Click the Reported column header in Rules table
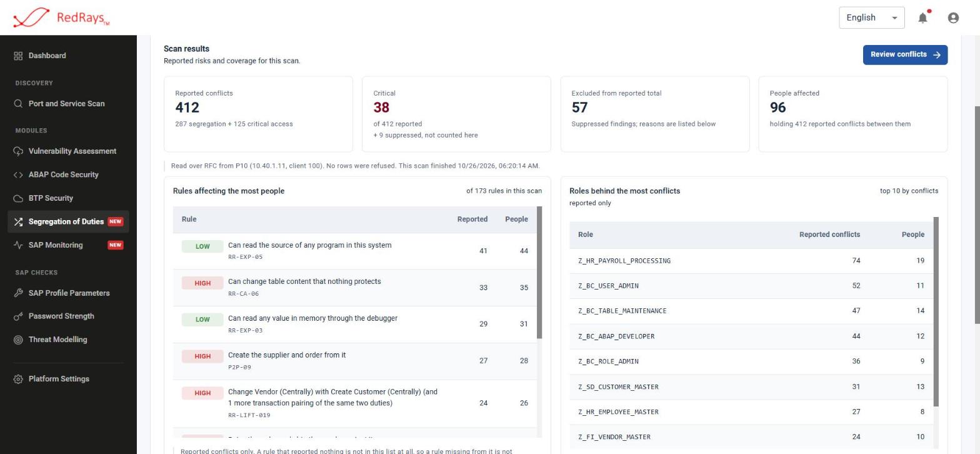This screenshot has width=980, height=454. click(472, 219)
